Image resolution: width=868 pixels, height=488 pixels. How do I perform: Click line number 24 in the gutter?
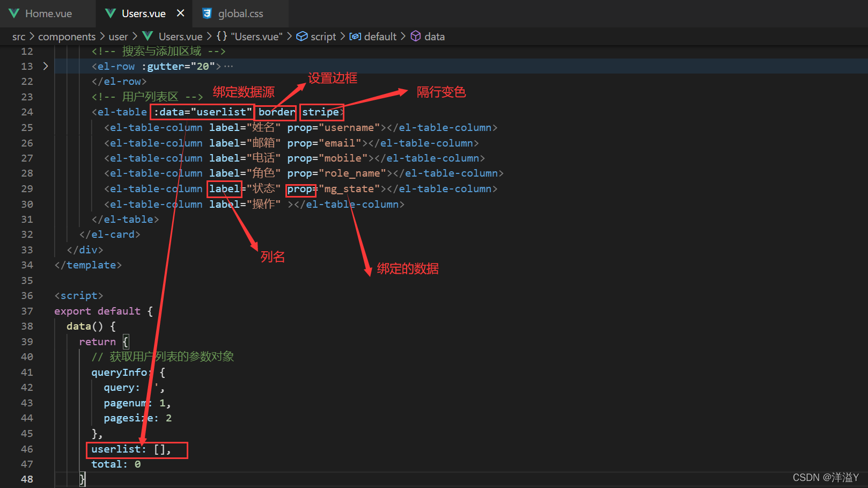pos(27,112)
